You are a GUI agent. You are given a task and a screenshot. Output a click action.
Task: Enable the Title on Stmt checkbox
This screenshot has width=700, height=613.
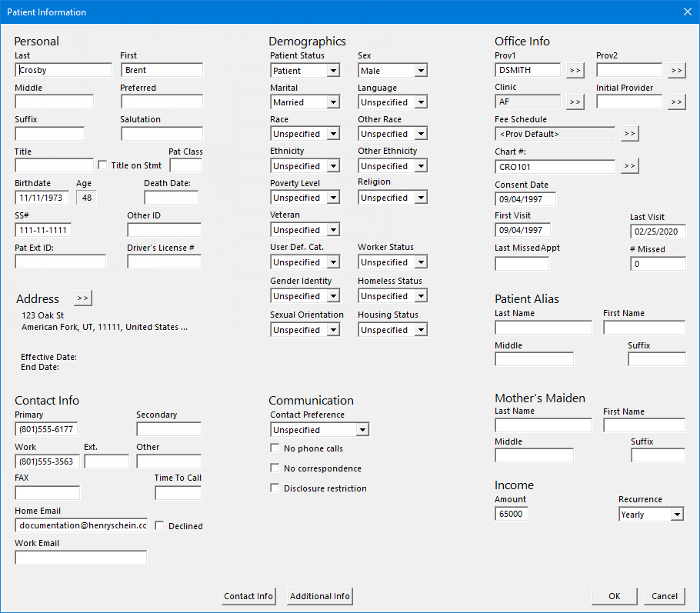(x=102, y=165)
